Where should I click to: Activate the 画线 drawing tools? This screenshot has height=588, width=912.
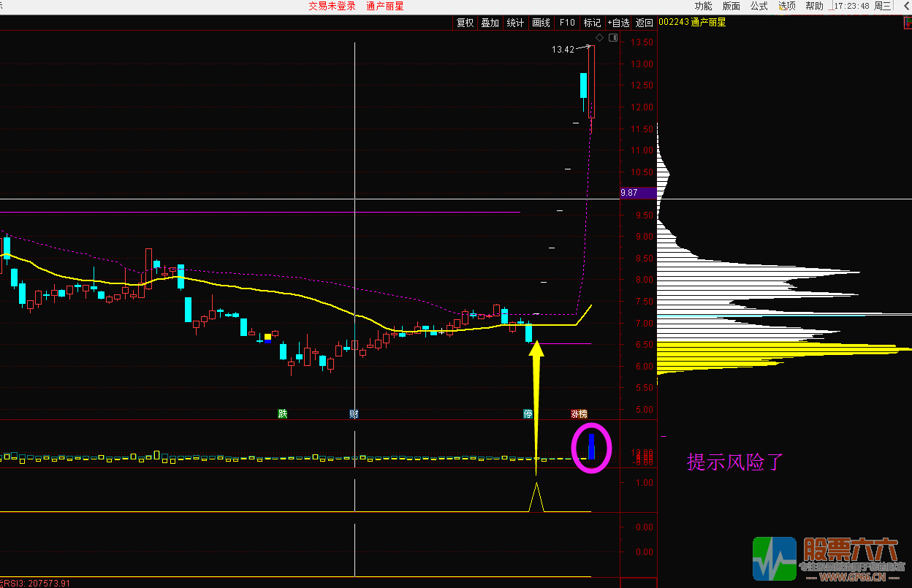point(541,23)
